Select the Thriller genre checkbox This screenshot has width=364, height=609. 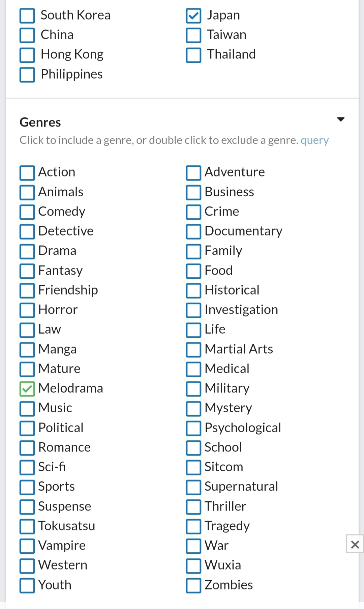(x=193, y=507)
